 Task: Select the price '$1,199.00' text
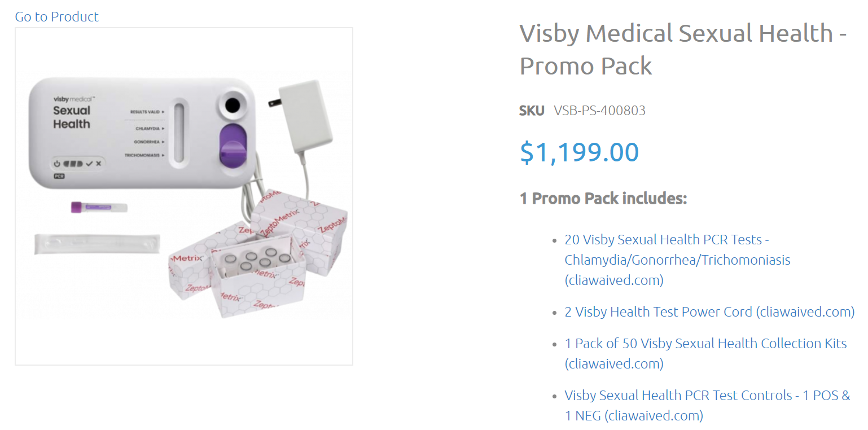pyautogui.click(x=578, y=151)
